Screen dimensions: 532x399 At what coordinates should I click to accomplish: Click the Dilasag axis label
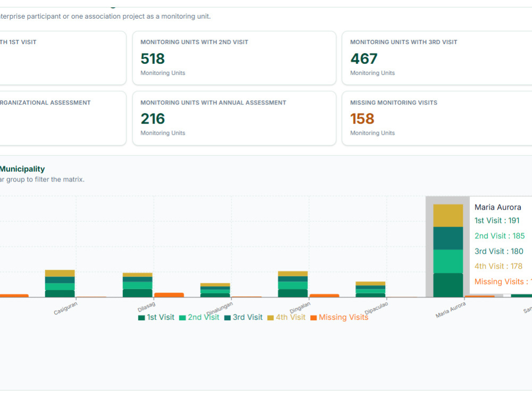click(x=147, y=307)
